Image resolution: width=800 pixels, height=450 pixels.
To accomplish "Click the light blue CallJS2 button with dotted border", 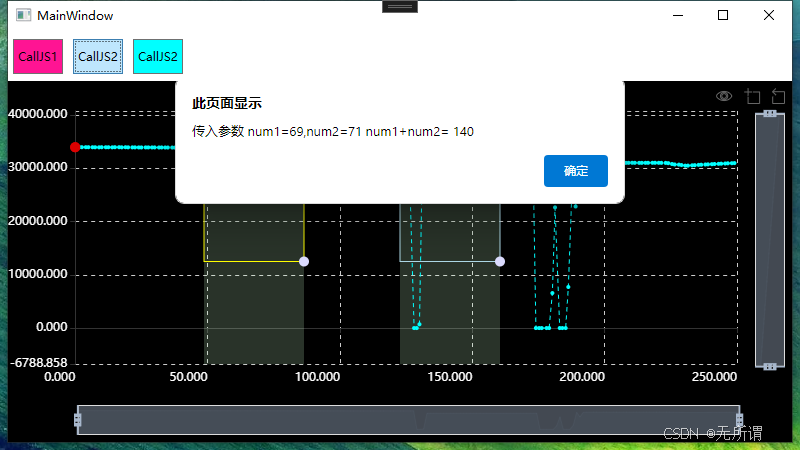I will (x=98, y=57).
